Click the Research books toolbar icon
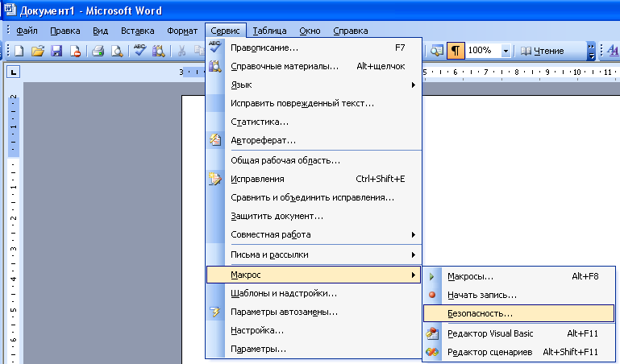Screen dimensions: 620x364 pyautogui.click(x=159, y=51)
